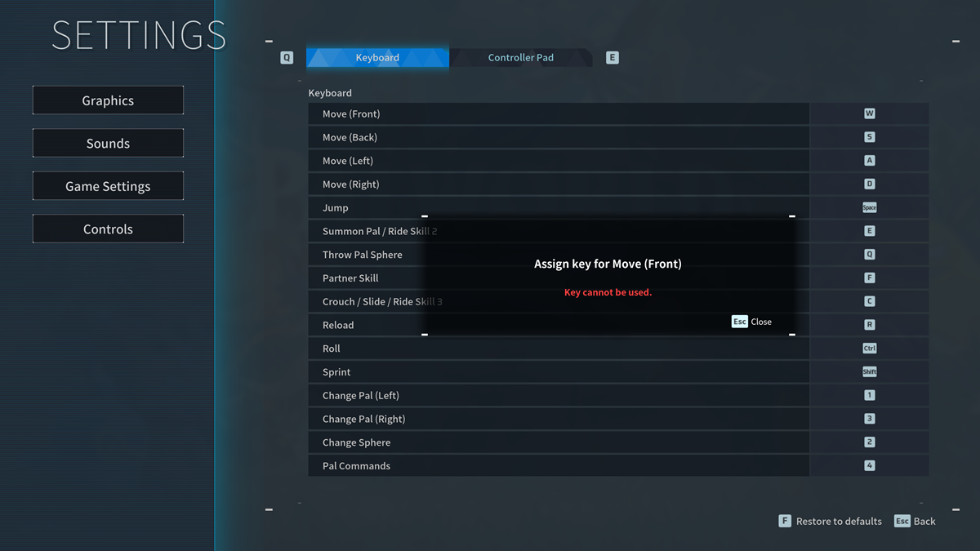This screenshot has height=551, width=980.
Task: Open the Controller Pad tab
Action: (520, 57)
